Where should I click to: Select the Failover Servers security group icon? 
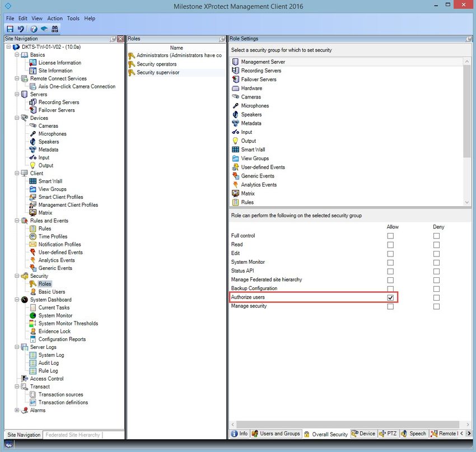click(x=235, y=79)
